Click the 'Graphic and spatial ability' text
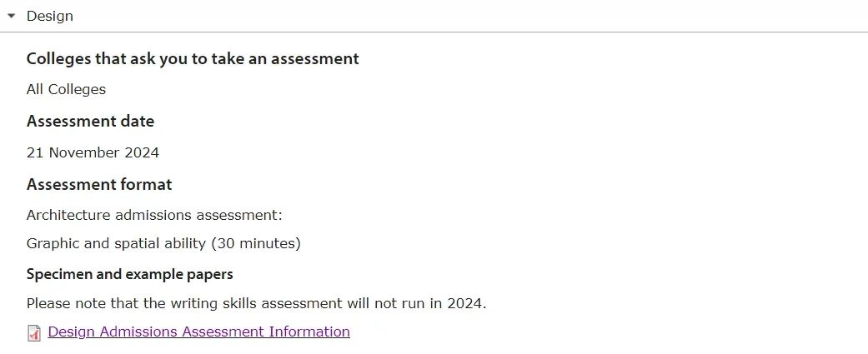Image resolution: width=868 pixels, height=354 pixels. [x=116, y=243]
